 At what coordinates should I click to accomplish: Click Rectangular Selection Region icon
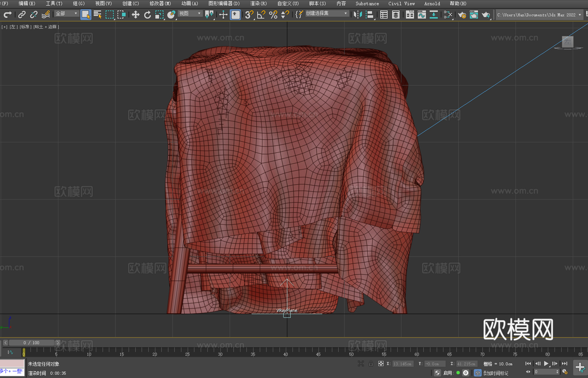pos(110,14)
